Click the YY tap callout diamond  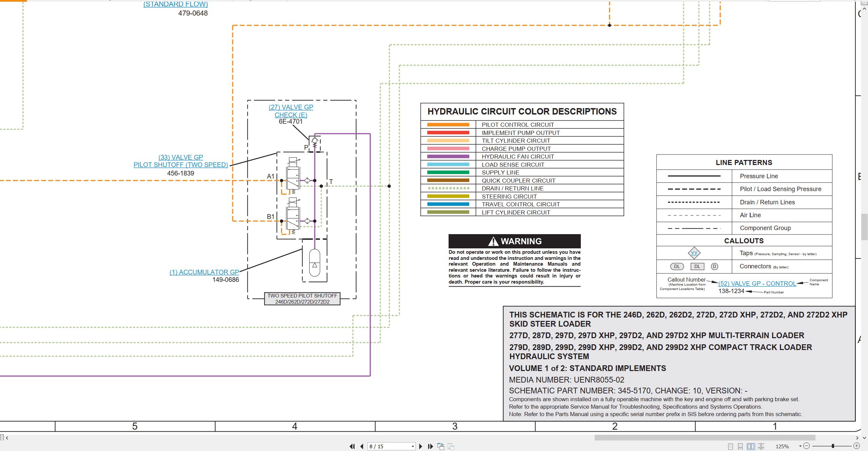pos(694,253)
